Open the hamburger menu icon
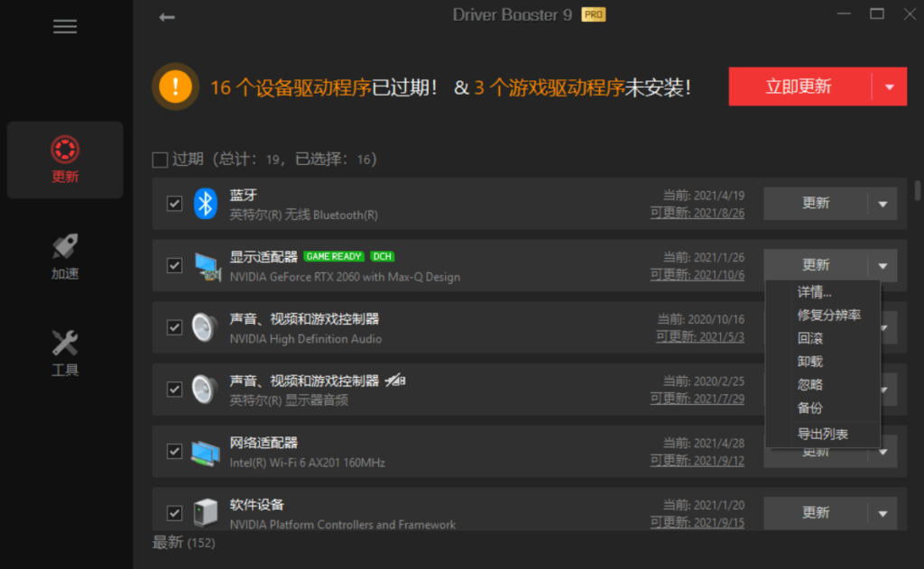The image size is (924, 569). [x=65, y=26]
